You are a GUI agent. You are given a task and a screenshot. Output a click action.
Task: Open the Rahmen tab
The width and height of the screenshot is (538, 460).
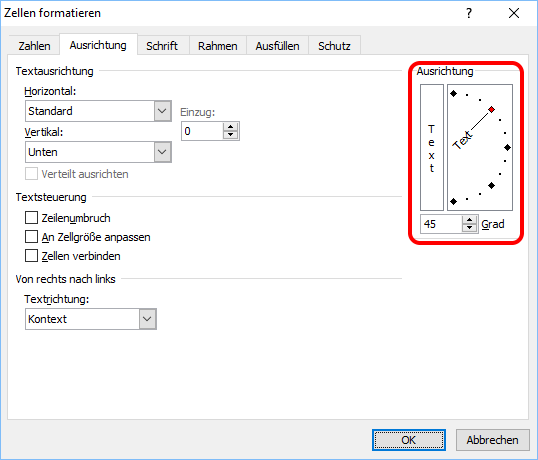pyautogui.click(x=218, y=46)
